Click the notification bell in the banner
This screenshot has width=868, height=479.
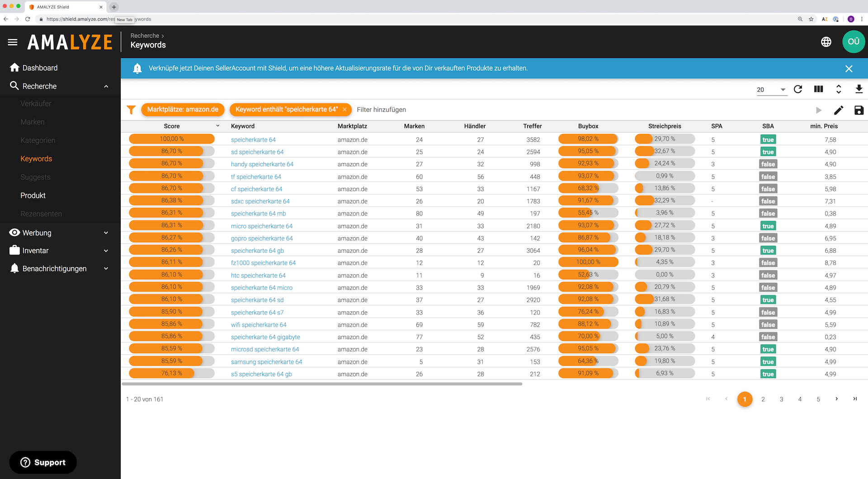point(137,68)
